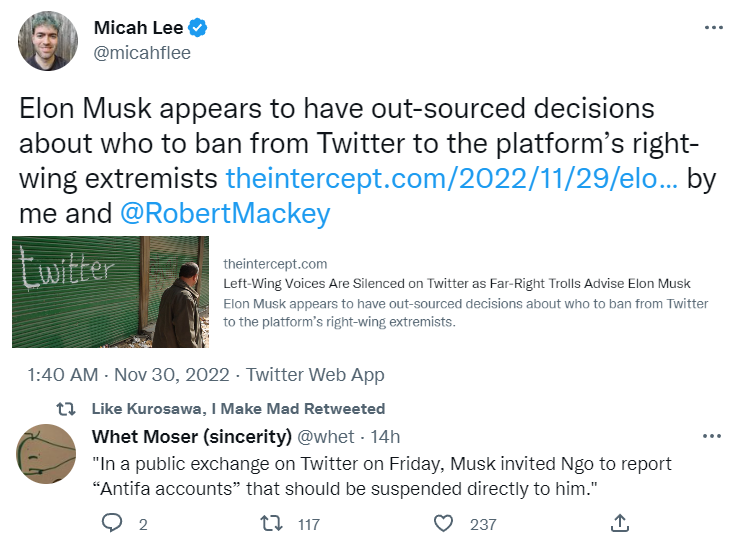Like Whet Moser's tweet
This screenshot has width=740, height=550.
coord(443,523)
